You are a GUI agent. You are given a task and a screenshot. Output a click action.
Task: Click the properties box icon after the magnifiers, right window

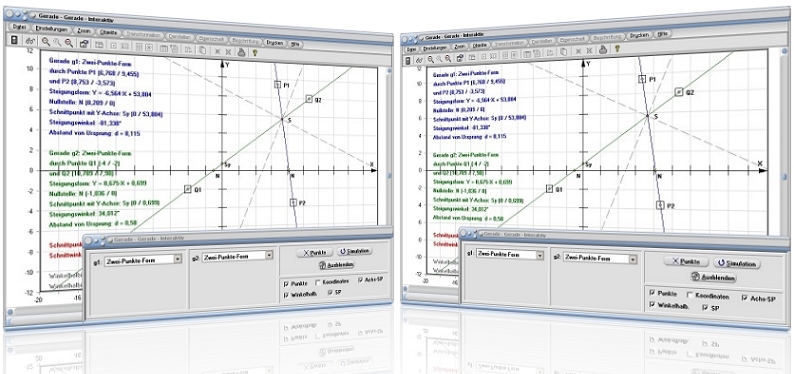point(460,57)
